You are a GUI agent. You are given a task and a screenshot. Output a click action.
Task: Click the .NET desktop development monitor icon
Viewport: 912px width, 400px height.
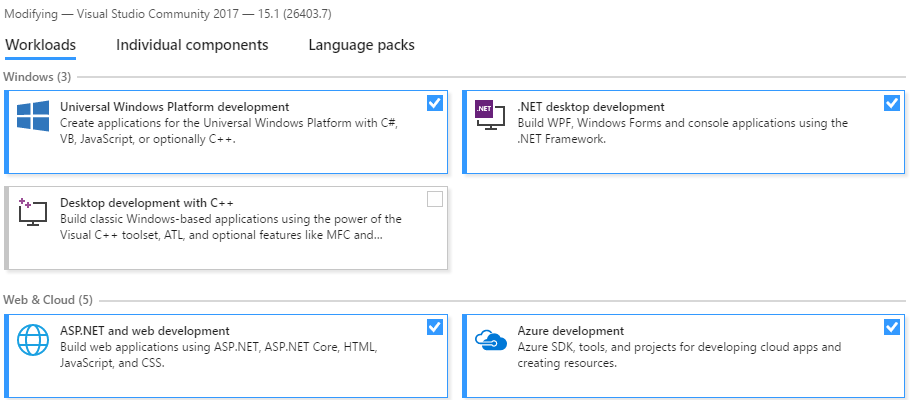(486, 115)
